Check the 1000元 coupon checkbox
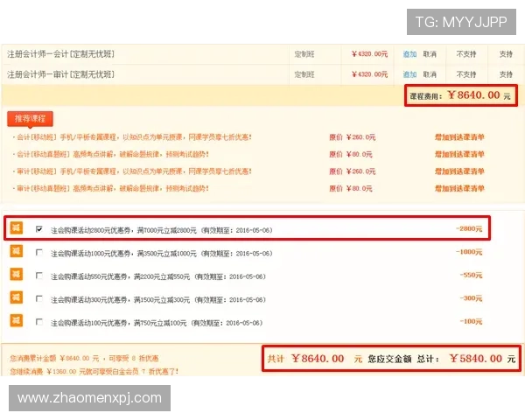 coord(39,252)
